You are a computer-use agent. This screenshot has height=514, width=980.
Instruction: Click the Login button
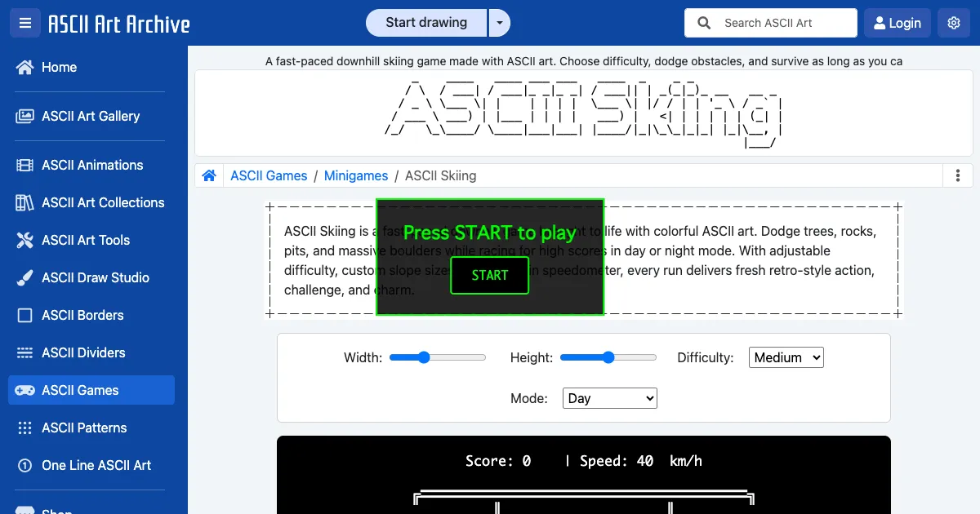pos(897,23)
